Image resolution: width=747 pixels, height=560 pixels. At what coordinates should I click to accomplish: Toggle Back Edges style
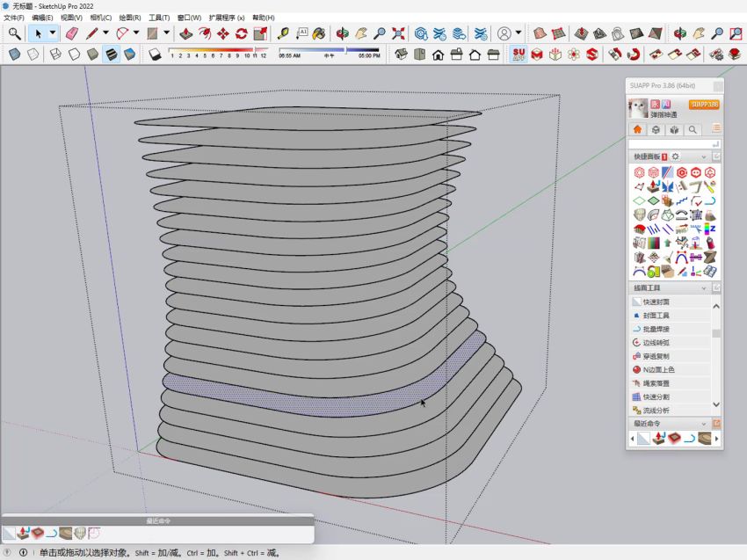(33, 55)
